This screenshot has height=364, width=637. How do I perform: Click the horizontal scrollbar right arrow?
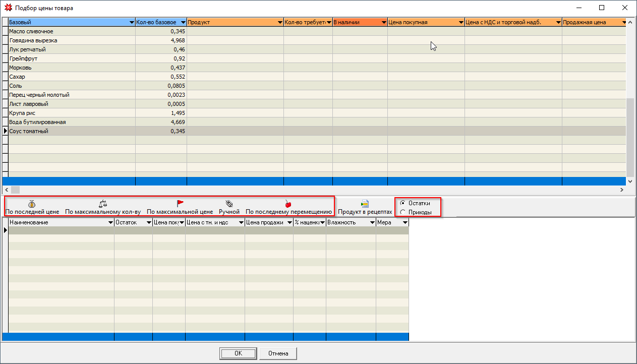[x=622, y=190]
